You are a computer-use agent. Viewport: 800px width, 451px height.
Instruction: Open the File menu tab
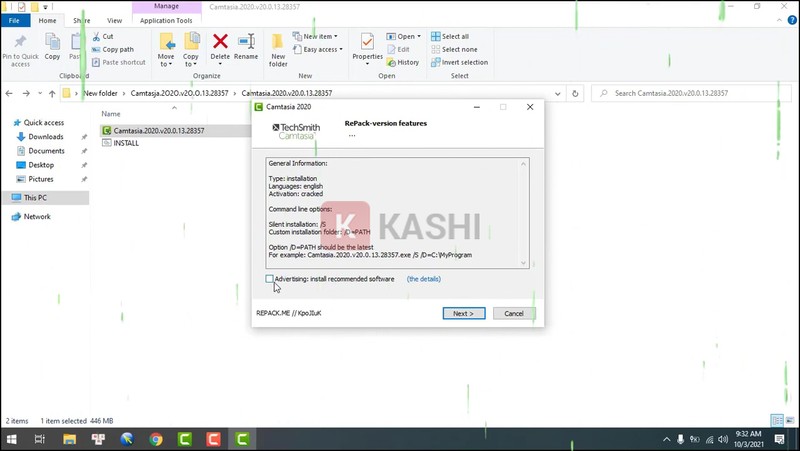click(x=14, y=20)
